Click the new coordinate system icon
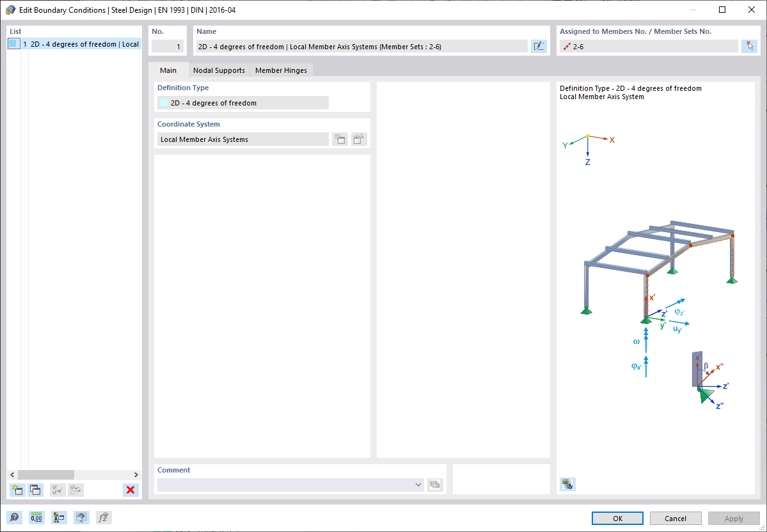The height and width of the screenshot is (532, 767). click(x=340, y=139)
